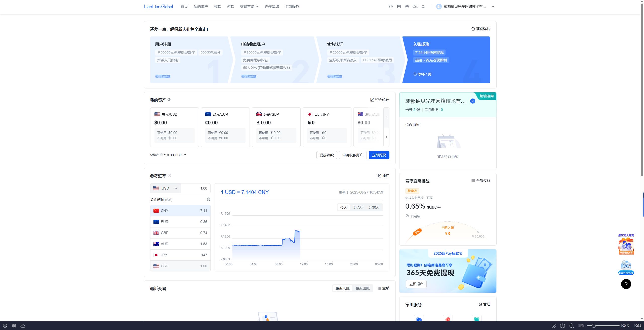Open 全部 transactions list link
644x330 pixels.
point(383,288)
